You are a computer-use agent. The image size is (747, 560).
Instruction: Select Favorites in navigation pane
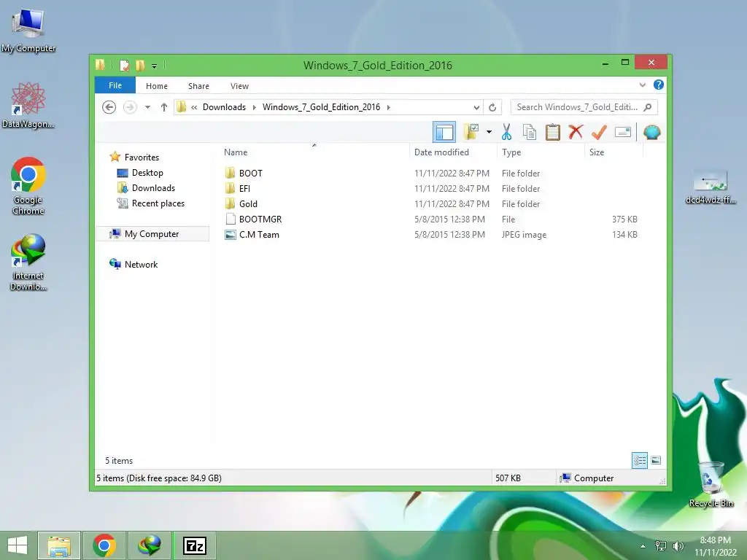pyautogui.click(x=142, y=157)
